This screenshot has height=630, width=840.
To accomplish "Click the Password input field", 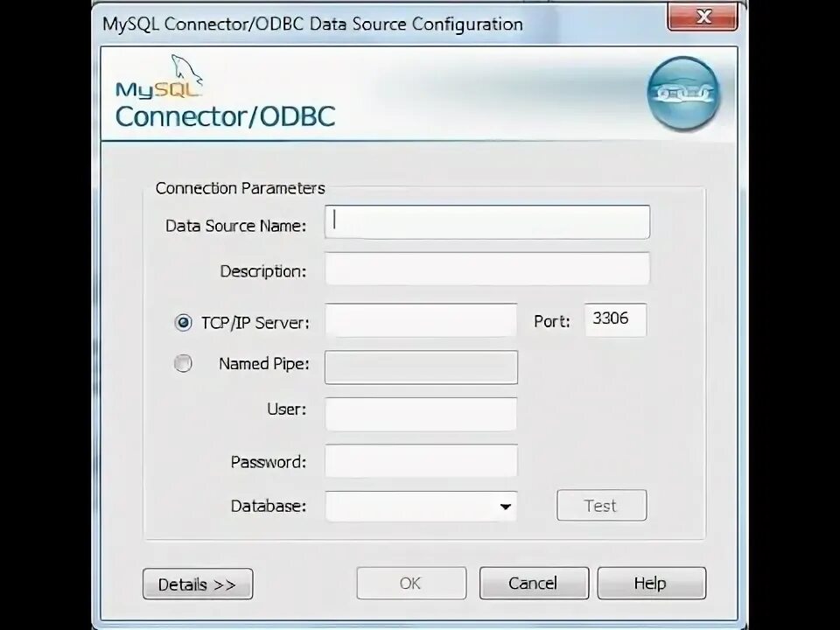I will [x=421, y=461].
